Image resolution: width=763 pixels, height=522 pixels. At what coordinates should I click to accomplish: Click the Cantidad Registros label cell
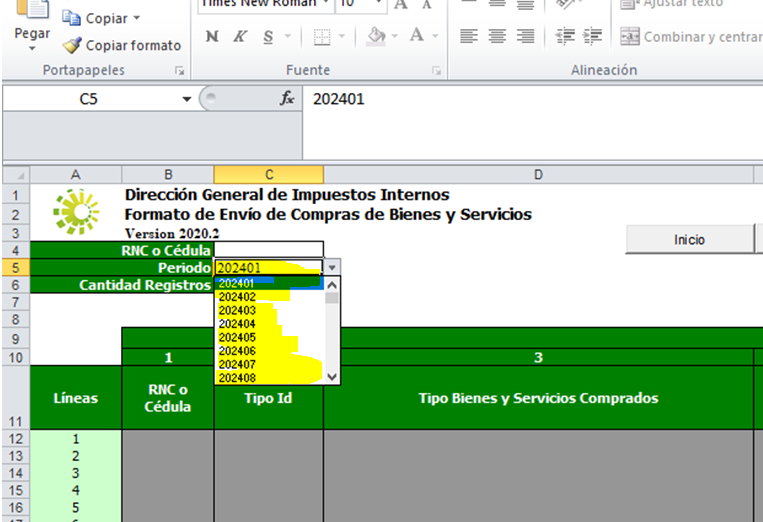[122, 285]
